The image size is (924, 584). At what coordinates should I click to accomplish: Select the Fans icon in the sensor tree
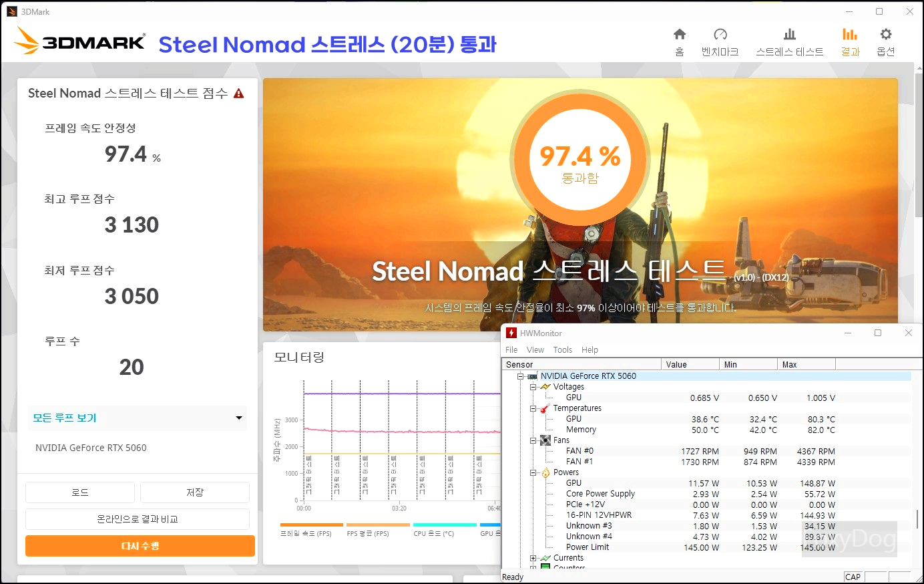545,440
